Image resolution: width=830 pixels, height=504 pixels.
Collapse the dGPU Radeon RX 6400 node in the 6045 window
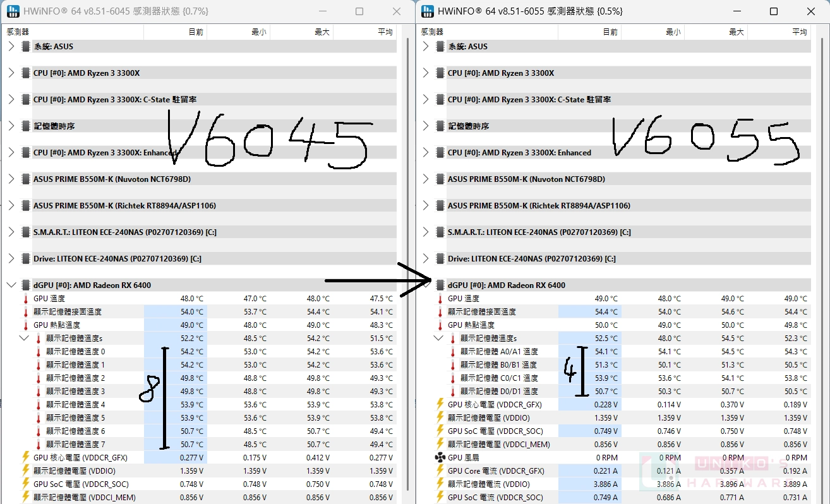(11, 285)
